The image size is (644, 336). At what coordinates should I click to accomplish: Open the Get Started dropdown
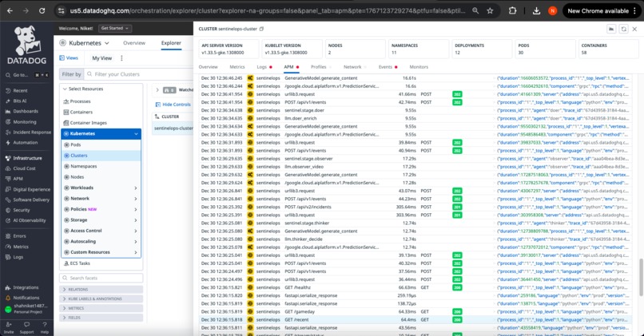[x=114, y=28]
